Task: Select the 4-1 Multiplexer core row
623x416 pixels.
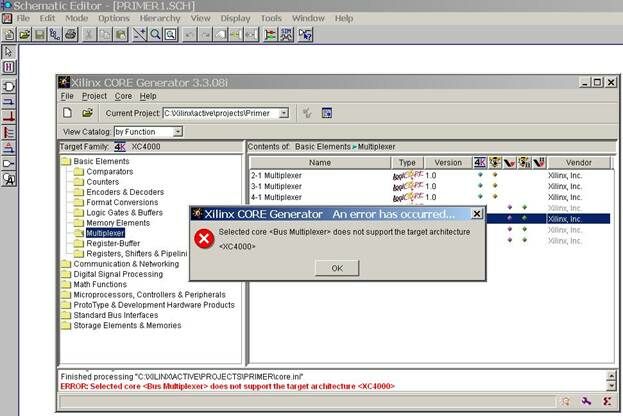Action: coord(430,197)
